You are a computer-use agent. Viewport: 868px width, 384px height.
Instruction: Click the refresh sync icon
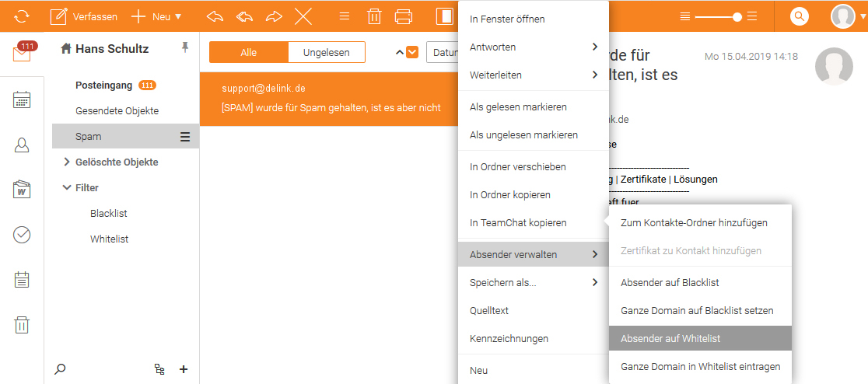(21, 16)
